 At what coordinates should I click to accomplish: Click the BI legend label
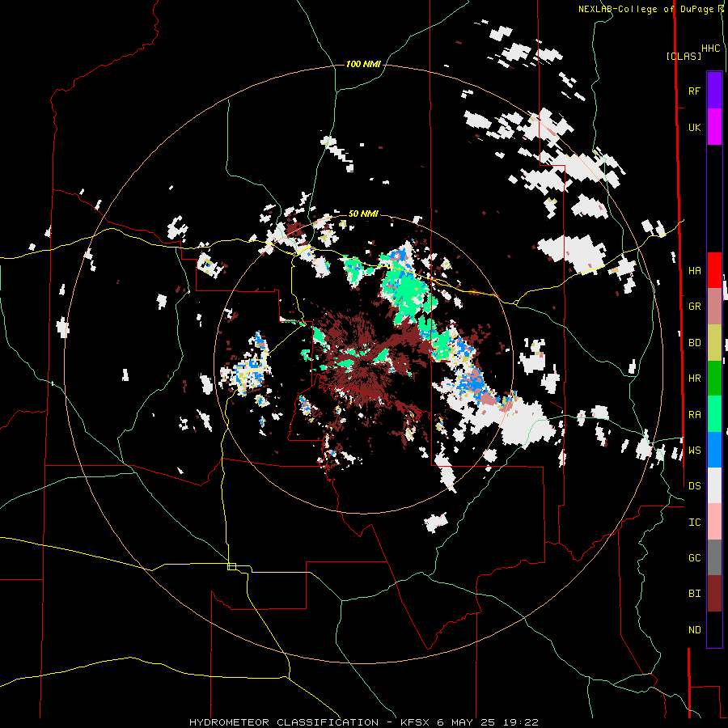coord(694,594)
